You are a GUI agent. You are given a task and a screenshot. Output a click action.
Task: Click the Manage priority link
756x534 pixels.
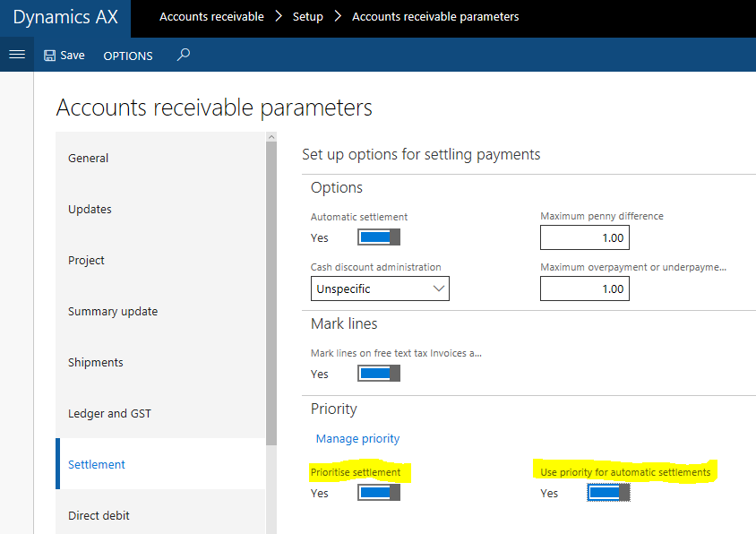click(357, 438)
